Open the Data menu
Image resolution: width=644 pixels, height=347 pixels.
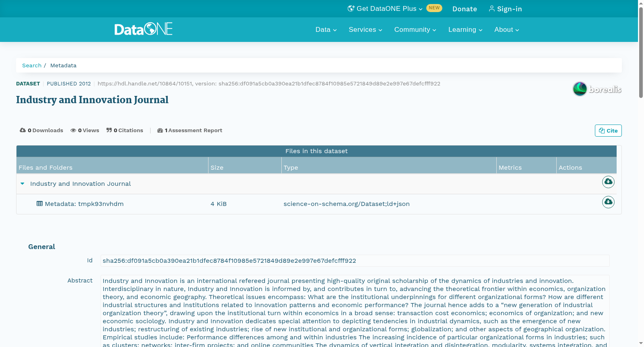326,29
